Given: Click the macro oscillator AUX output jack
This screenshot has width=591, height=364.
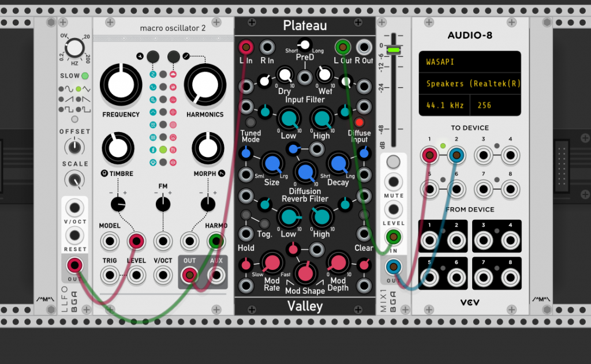Looking at the screenshot, I should coord(216,275).
